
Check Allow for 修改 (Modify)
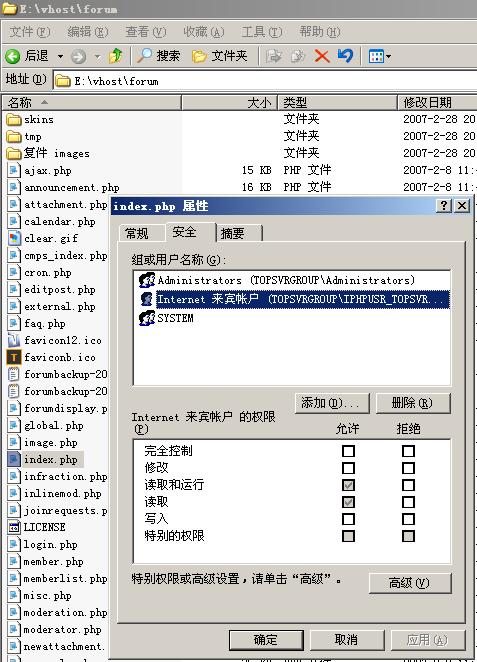[348, 468]
